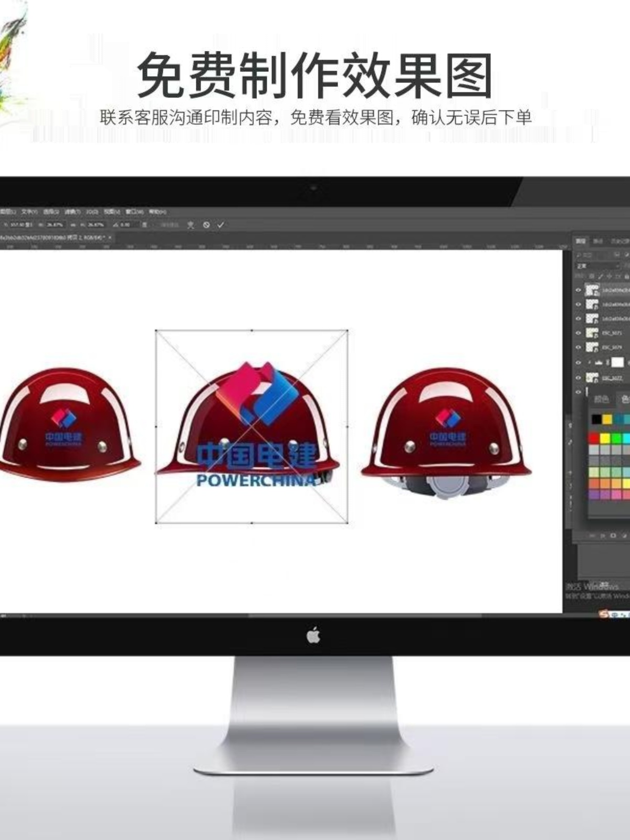Close the open document tab
Viewport: 630px width, 840px height.
point(110,238)
